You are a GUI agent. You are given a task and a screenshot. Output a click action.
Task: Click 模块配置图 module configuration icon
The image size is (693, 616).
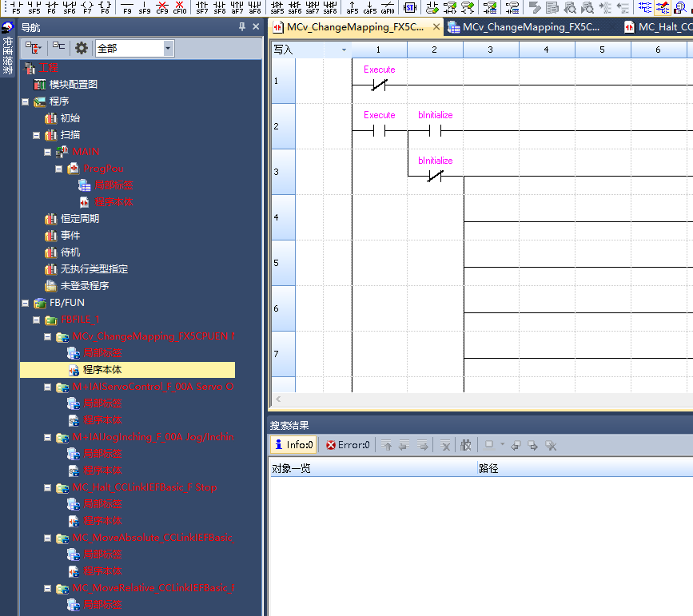(x=39, y=85)
